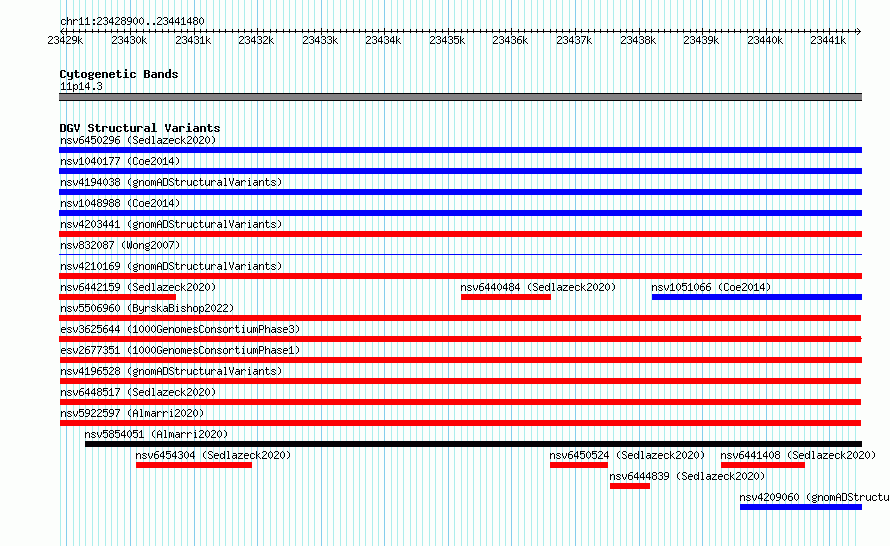Open the nsv6450524 (Sedlazeck2020) label
The image size is (890, 546).
click(627, 455)
